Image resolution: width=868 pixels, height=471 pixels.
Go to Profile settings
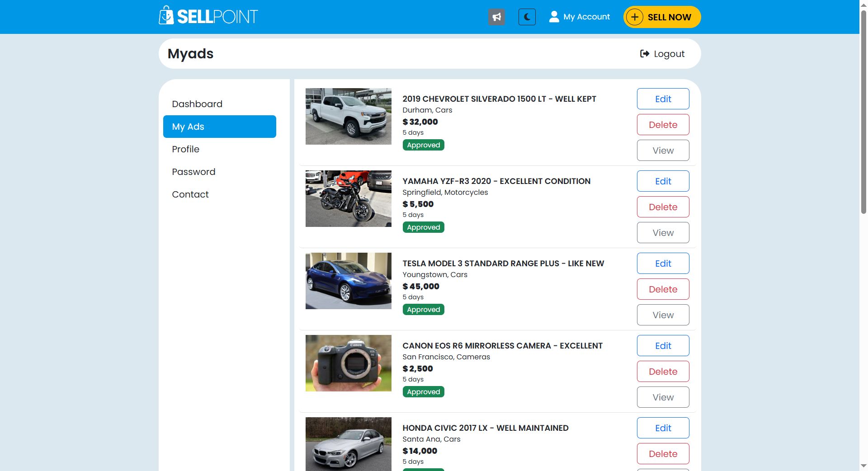185,149
